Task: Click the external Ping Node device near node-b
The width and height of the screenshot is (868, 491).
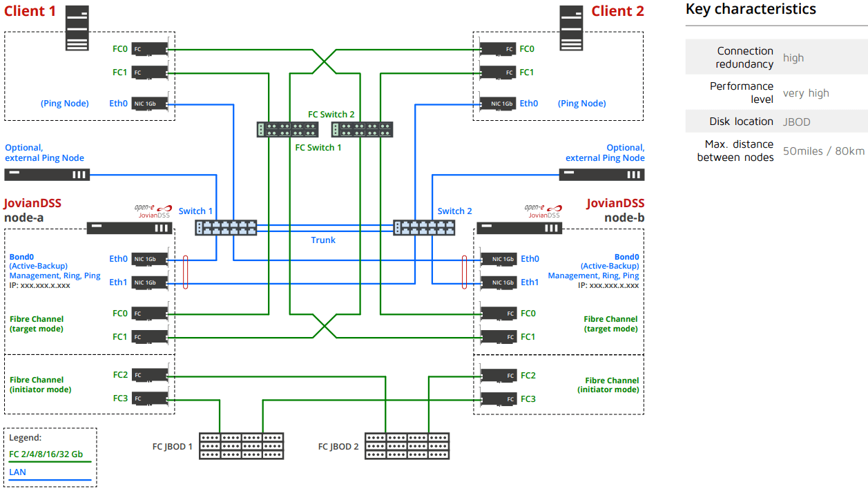Action: click(601, 175)
